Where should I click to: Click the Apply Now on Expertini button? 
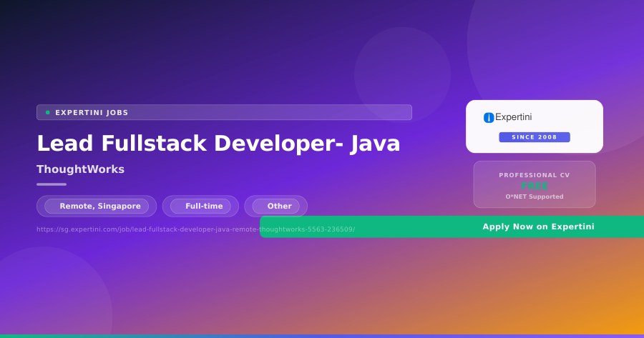point(452,227)
